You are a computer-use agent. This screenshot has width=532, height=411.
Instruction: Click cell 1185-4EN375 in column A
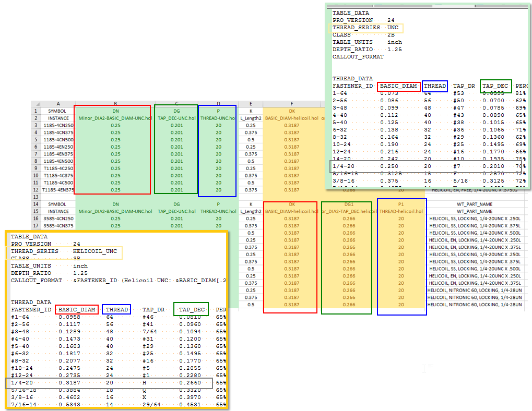(x=58, y=154)
